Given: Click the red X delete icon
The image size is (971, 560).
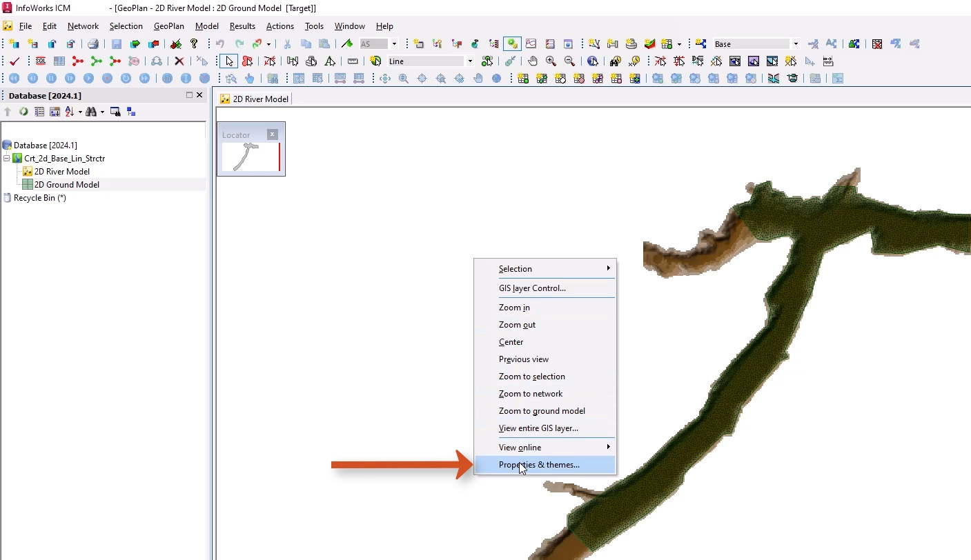Looking at the screenshot, I should pos(179,61).
